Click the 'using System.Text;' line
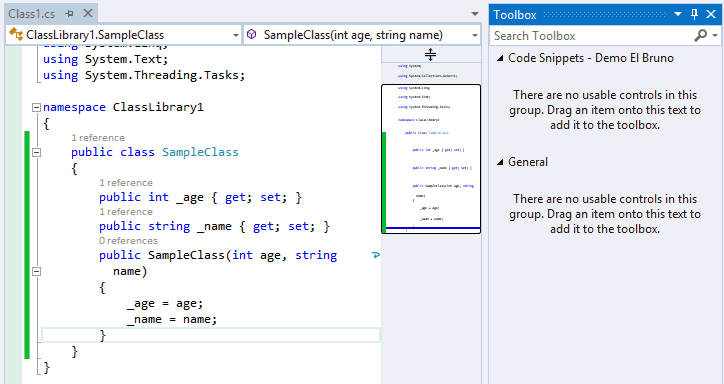This screenshot has height=384, width=724. point(105,59)
